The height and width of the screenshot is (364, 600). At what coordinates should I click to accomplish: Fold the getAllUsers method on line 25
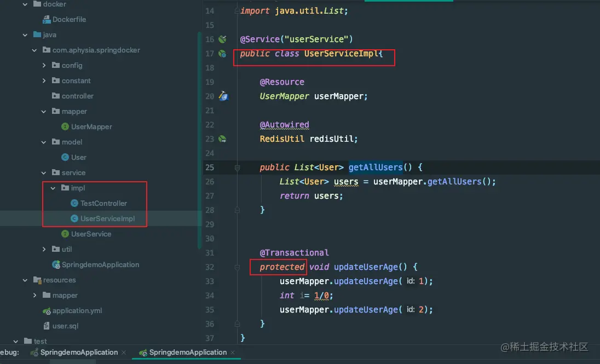click(237, 167)
